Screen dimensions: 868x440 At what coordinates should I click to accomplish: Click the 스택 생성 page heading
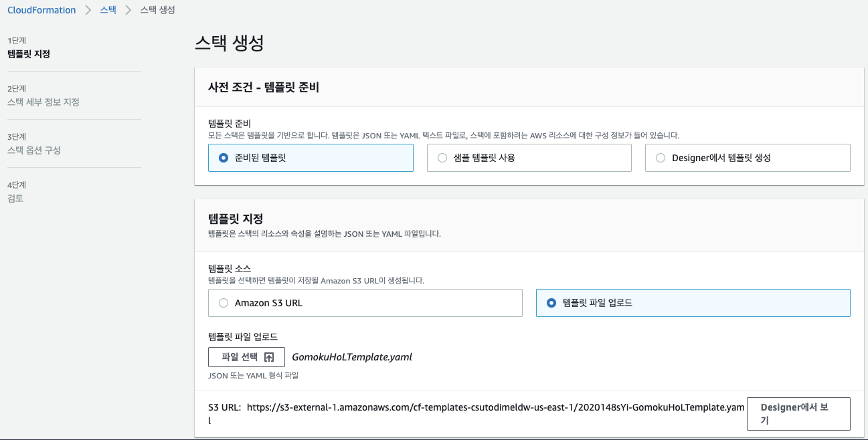coord(230,43)
